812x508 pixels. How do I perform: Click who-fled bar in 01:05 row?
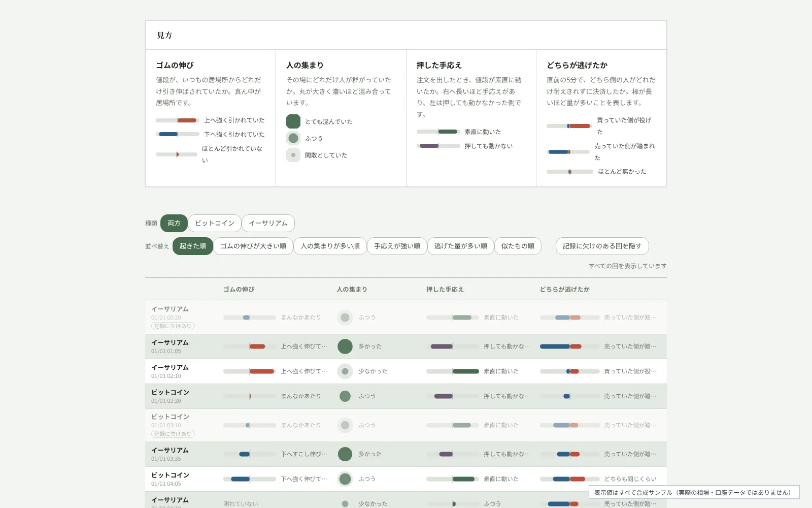(x=570, y=346)
